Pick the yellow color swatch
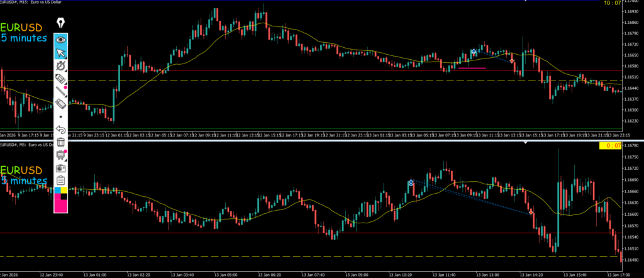 pos(65,190)
